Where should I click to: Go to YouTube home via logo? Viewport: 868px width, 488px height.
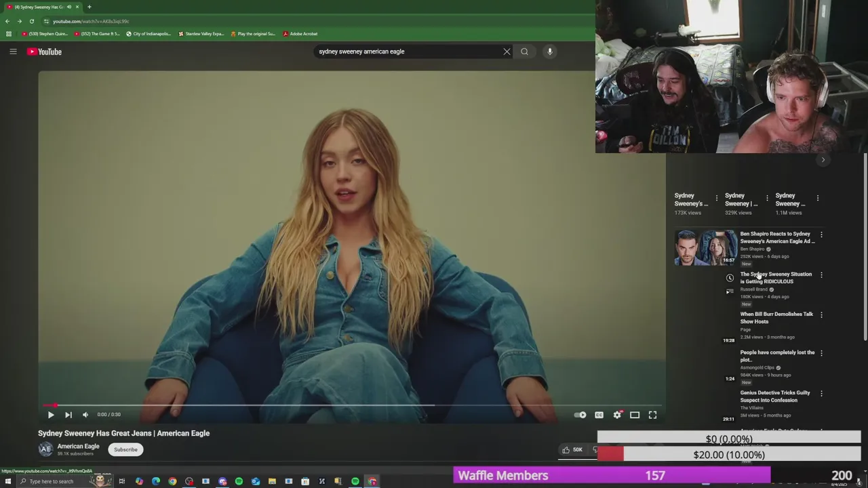(x=44, y=52)
